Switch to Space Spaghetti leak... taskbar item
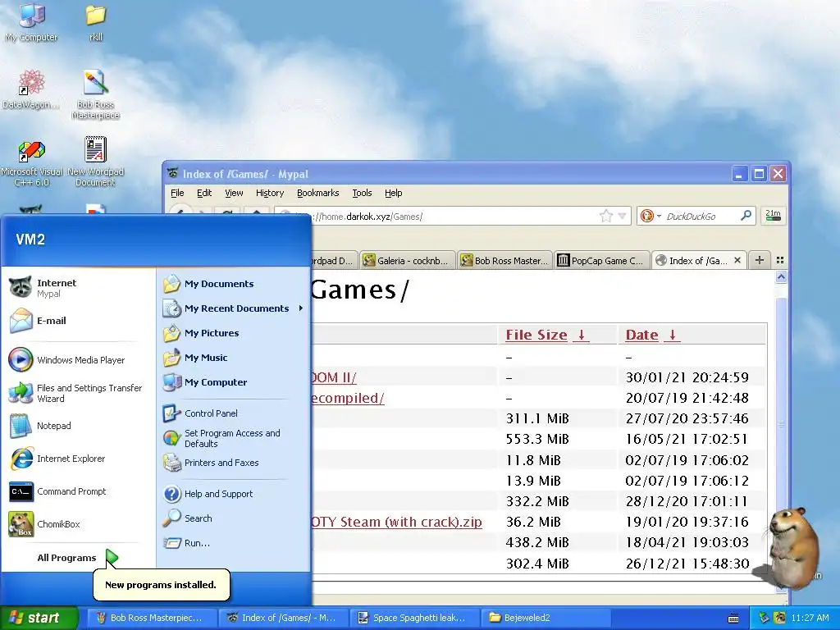This screenshot has height=630, width=840. 414,618
